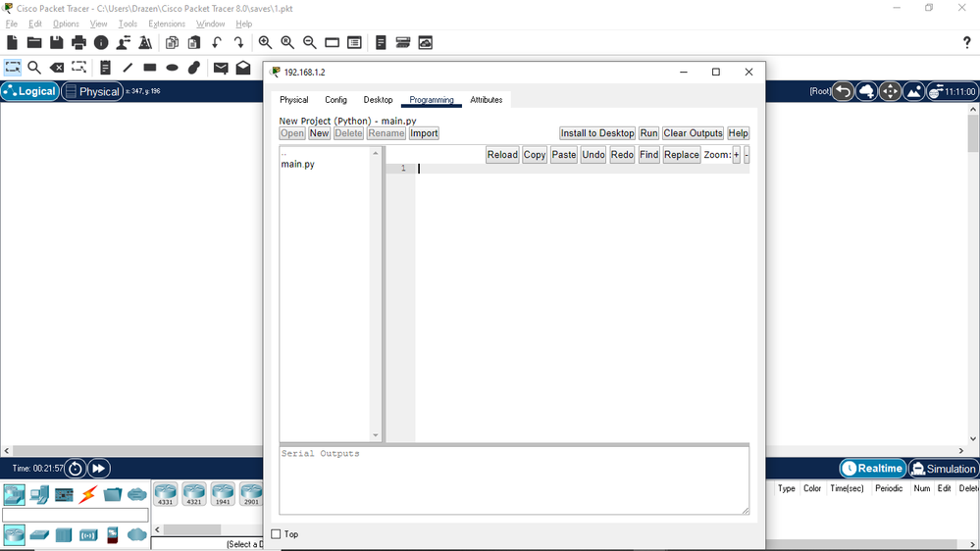Select Connections lightning bolt category
Image resolution: width=980 pixels, height=551 pixels.
(88, 495)
